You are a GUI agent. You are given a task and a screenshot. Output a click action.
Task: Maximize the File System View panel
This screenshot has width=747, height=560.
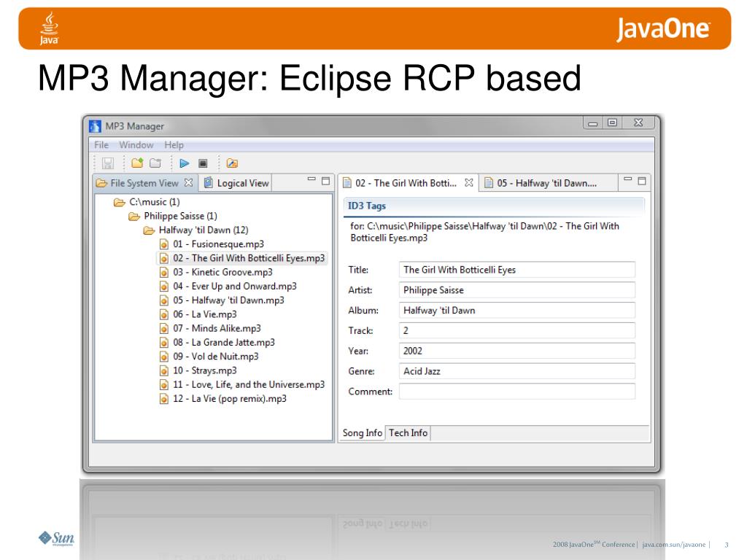pyautogui.click(x=326, y=181)
